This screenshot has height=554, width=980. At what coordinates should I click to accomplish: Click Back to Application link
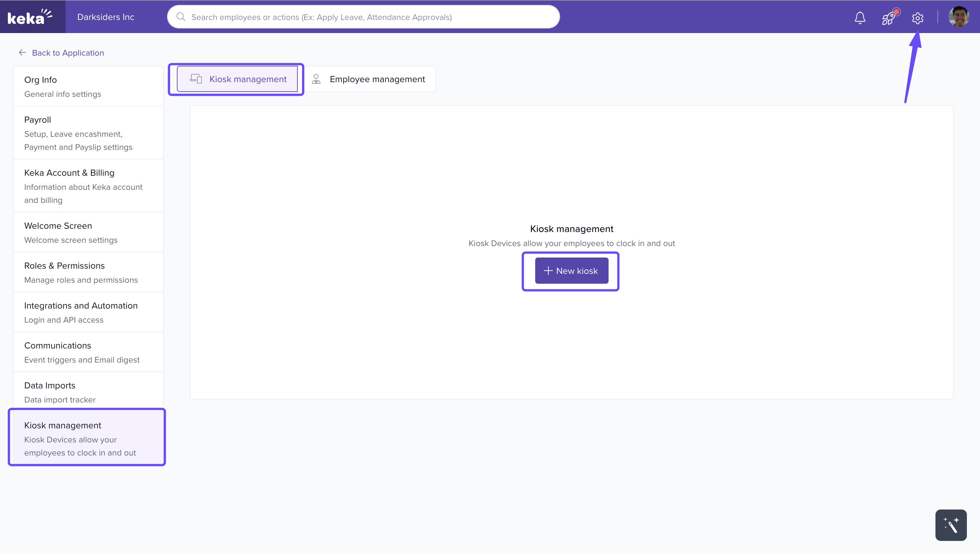tap(68, 53)
